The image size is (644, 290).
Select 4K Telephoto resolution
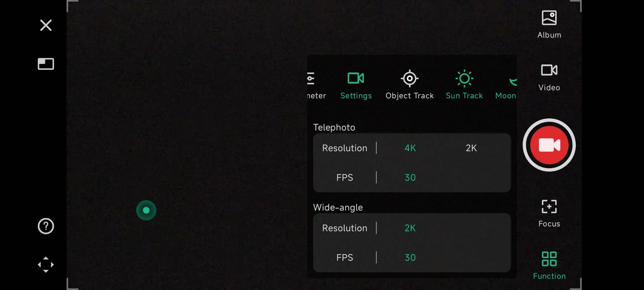(410, 148)
